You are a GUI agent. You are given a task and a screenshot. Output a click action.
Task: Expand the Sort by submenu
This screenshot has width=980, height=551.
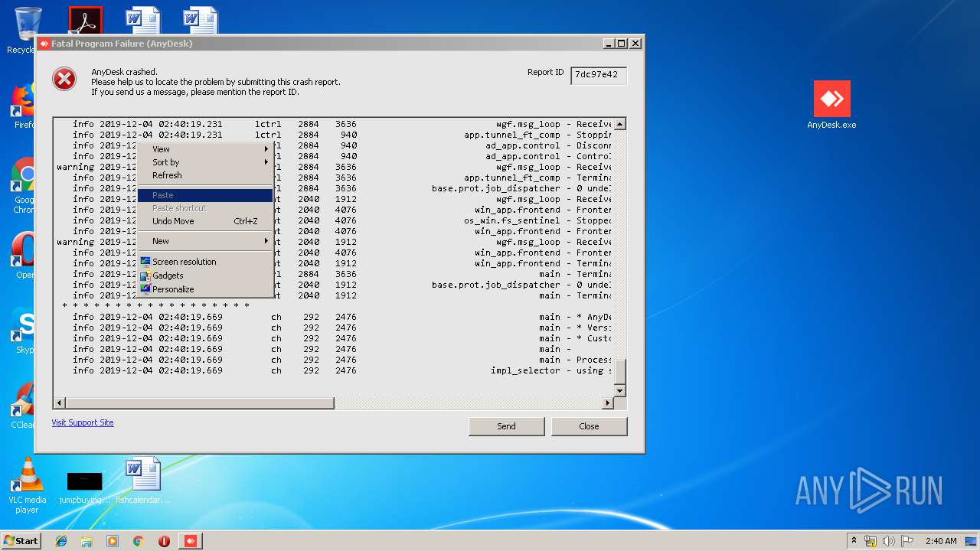click(x=205, y=162)
